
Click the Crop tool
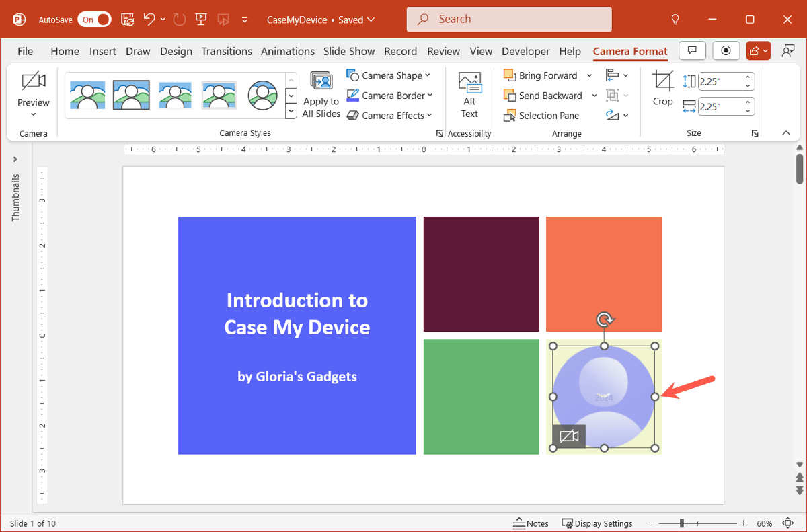[x=662, y=89]
